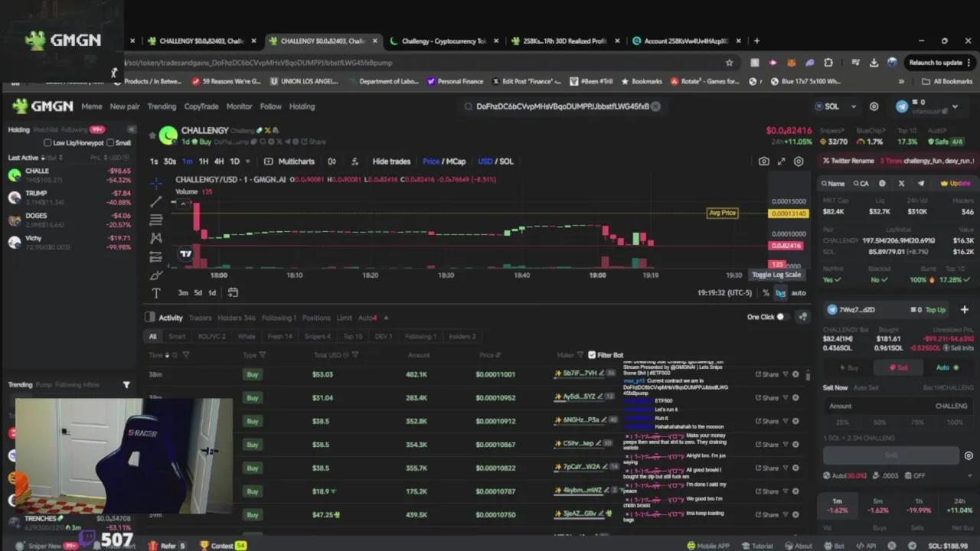
Task: Open chart settings gear icon
Action: click(x=799, y=161)
